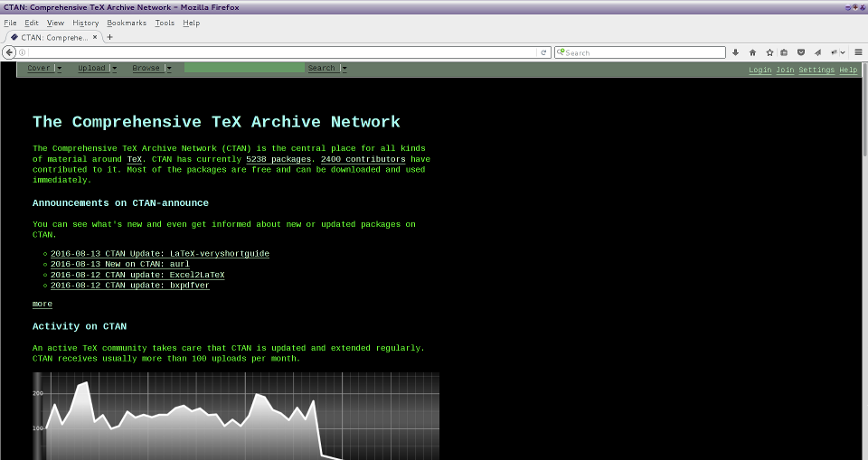Viewport: 868px width, 460px height.
Task: Open the History menu
Action: (x=85, y=23)
